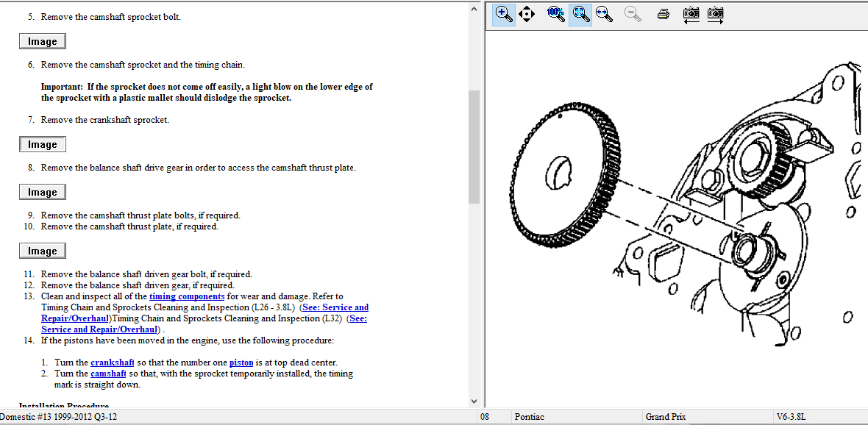Screen dimensions: 868x425
Task: Click step 11 balance shaft driven gear bolt text
Action: 146,274
